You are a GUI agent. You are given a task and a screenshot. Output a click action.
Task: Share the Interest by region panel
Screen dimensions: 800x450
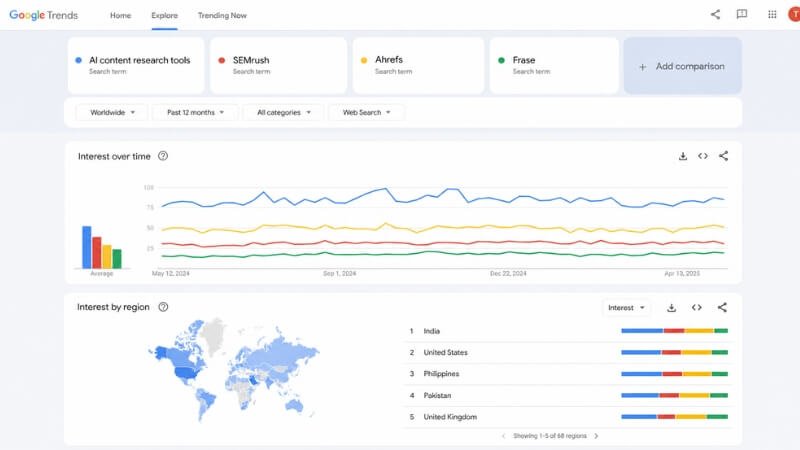tap(722, 307)
